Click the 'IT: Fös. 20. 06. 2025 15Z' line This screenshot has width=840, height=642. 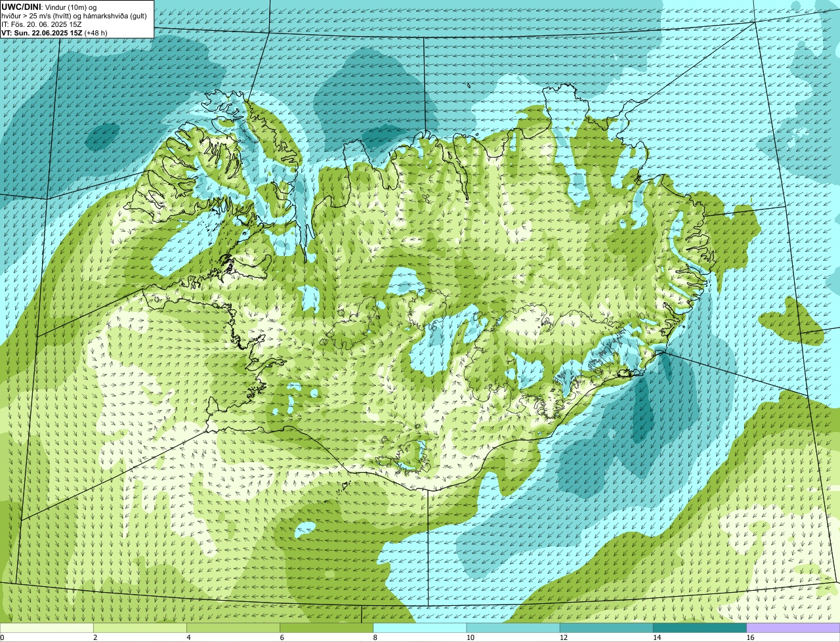tap(41, 24)
